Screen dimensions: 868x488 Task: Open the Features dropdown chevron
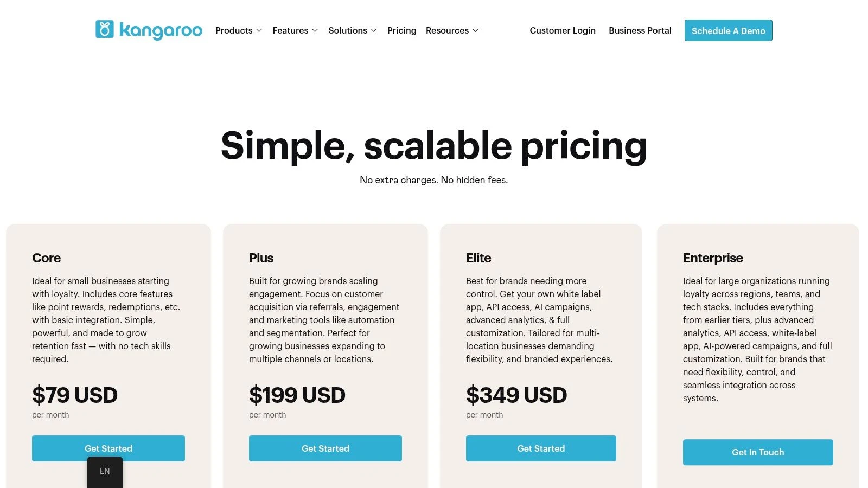pyautogui.click(x=315, y=31)
